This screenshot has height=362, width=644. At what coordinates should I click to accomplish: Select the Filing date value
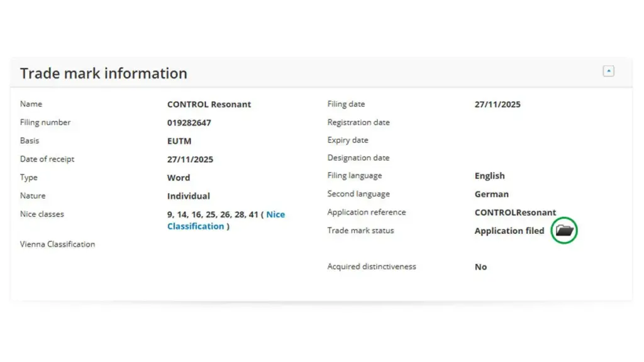click(x=497, y=104)
